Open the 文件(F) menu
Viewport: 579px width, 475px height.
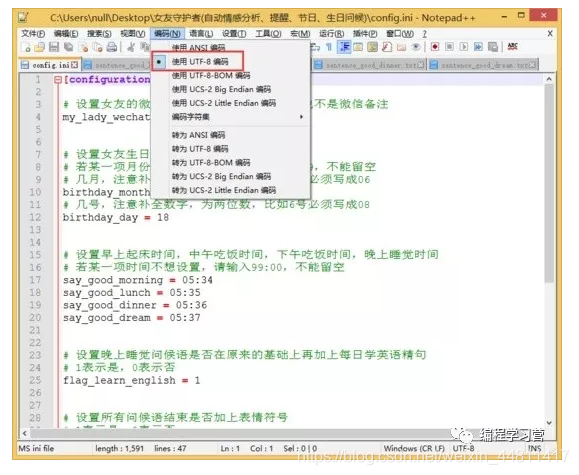tap(33, 34)
